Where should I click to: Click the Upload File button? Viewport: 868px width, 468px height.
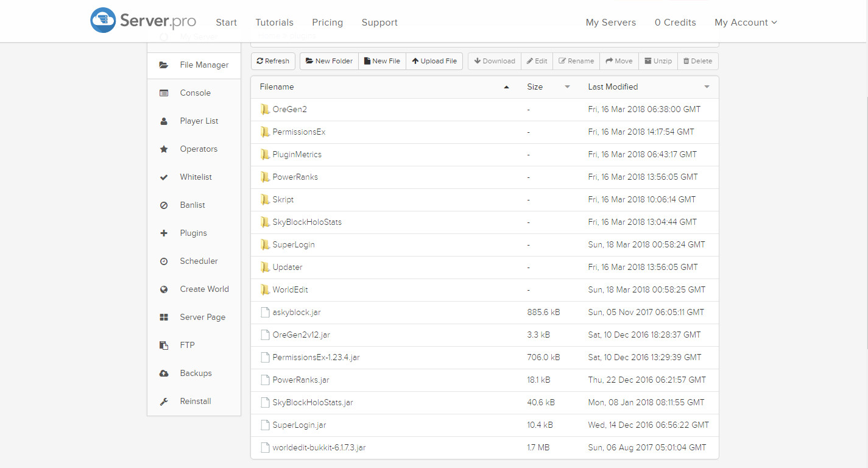434,61
